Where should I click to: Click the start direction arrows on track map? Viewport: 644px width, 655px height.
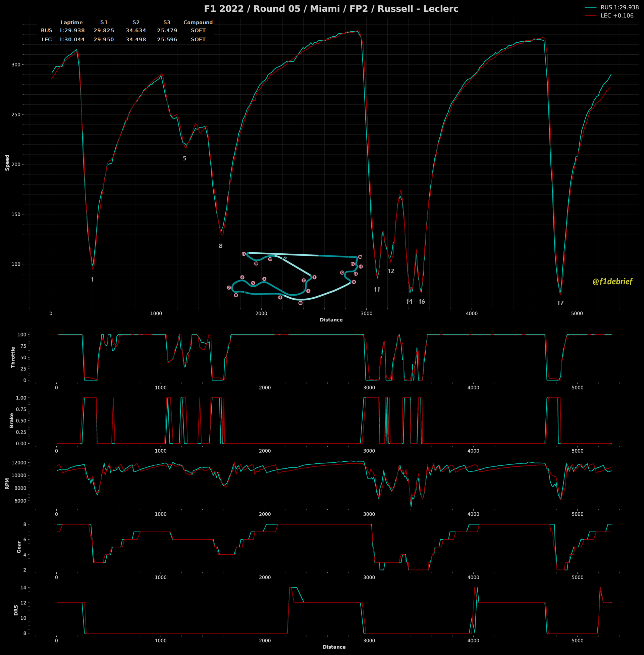(x=285, y=258)
